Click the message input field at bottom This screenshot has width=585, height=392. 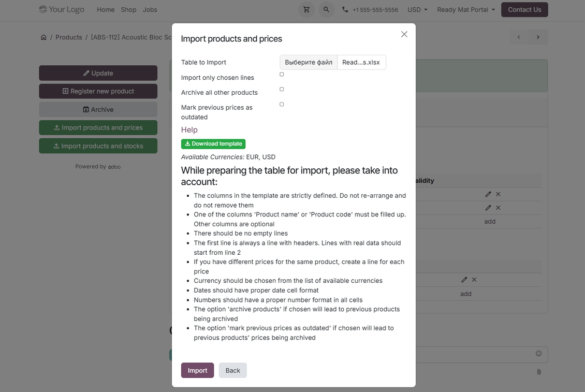click(481, 355)
